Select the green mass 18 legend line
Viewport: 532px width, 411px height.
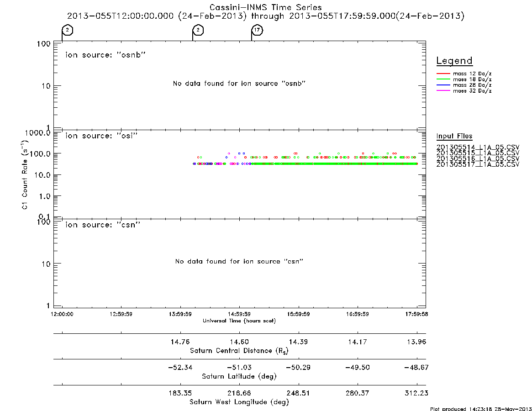click(443, 79)
